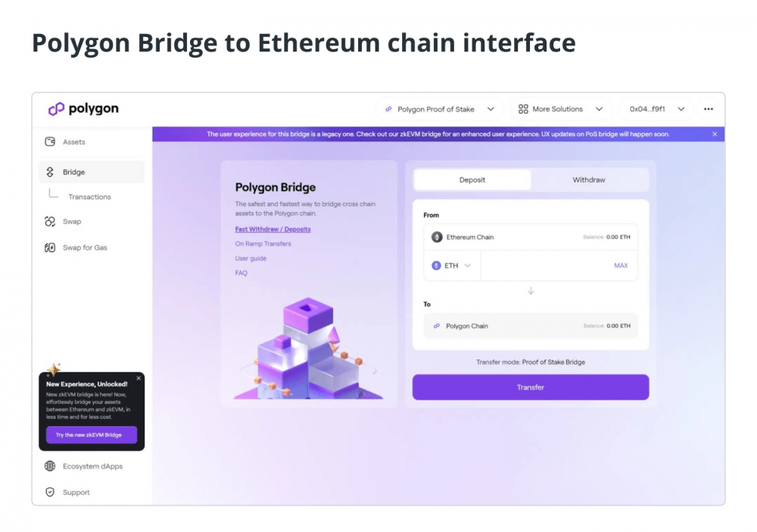The height and width of the screenshot is (532, 757).
Task: Open the Fast Withdraw / Deposits link
Action: tap(273, 229)
